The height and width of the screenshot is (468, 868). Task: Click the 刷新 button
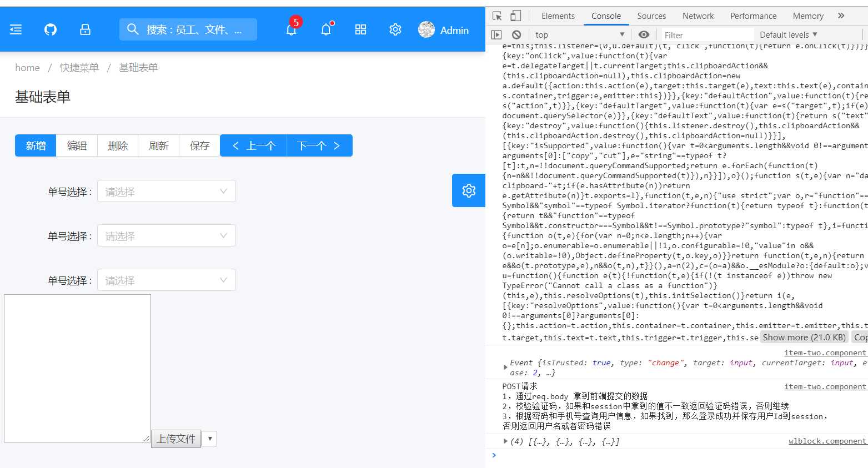click(158, 145)
